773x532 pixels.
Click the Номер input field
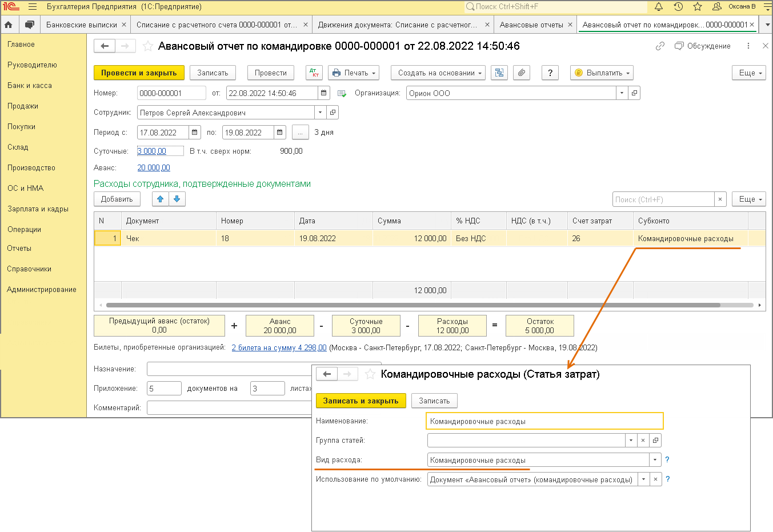pos(171,93)
